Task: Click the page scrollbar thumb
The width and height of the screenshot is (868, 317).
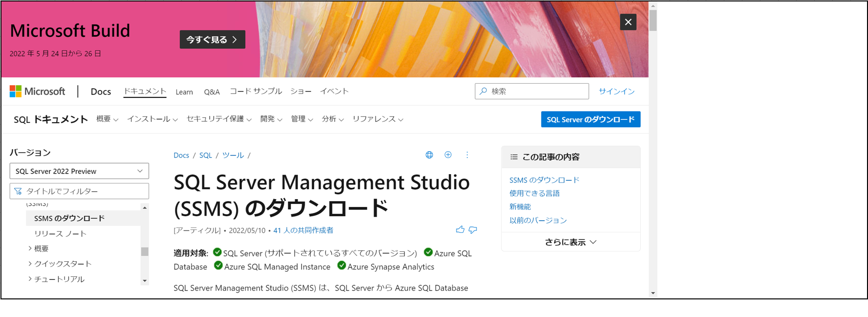Action: point(653,20)
